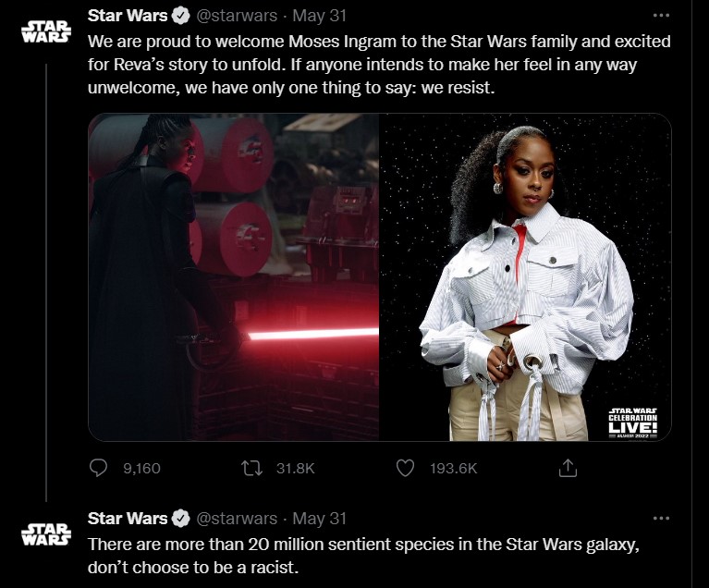
Task: Click the 193.6K likes count
Action: click(454, 468)
